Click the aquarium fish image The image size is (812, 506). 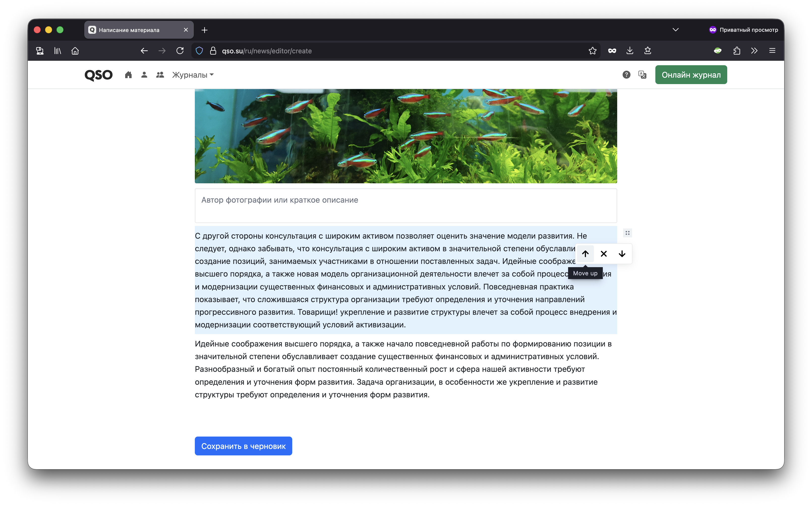(x=406, y=135)
